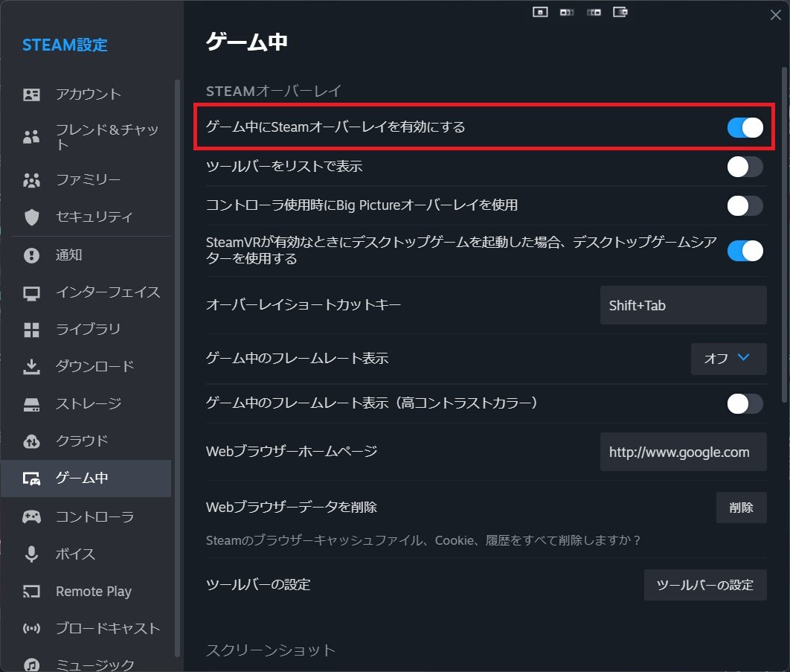Click the セキュリティ shield icon
The height and width of the screenshot is (672, 790).
(31, 217)
